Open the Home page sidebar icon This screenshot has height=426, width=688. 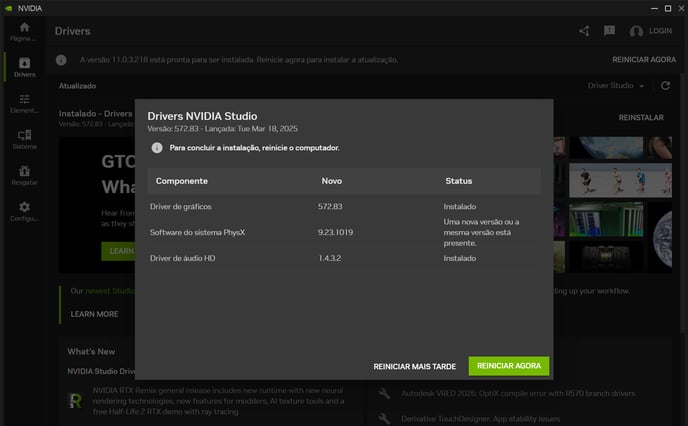click(x=25, y=32)
